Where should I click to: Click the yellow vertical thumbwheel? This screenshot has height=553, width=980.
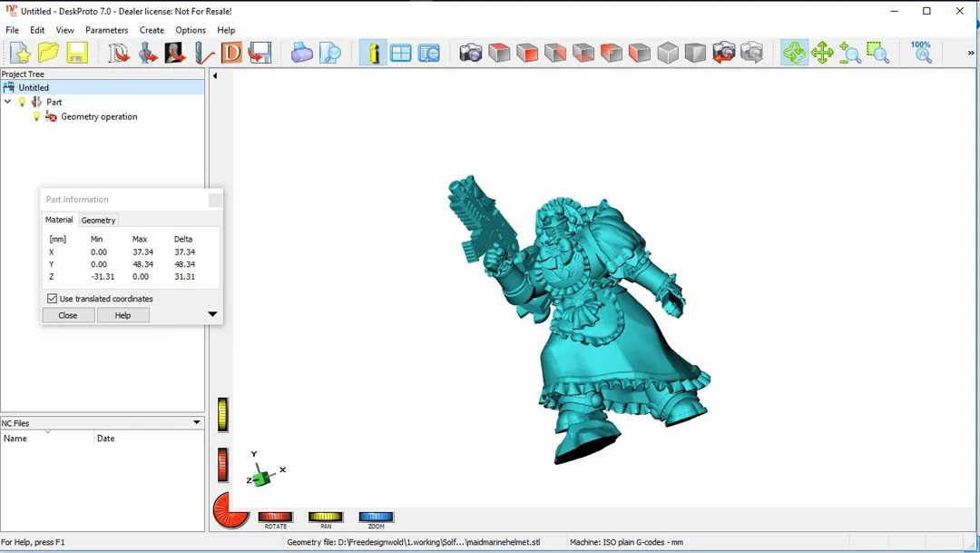tap(222, 415)
